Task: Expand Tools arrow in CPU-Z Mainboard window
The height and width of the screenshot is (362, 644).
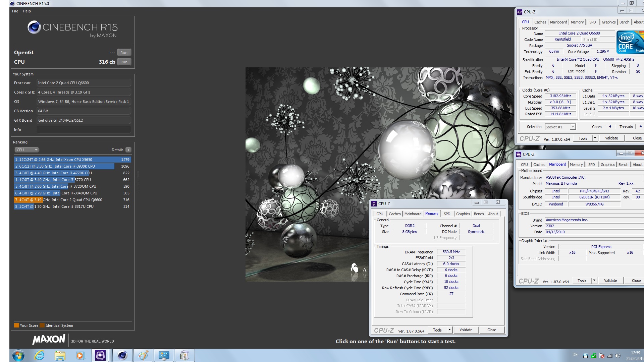Action: click(594, 281)
